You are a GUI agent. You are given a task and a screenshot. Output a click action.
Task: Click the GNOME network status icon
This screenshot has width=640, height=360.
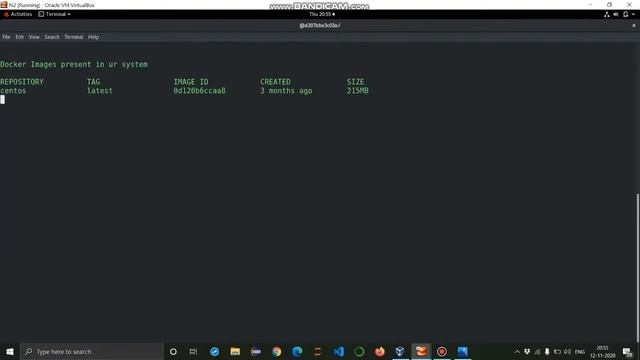(607, 14)
